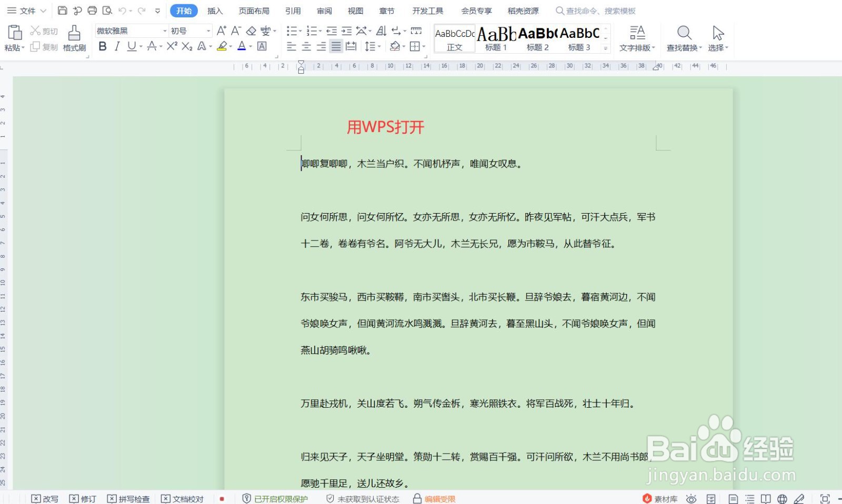The height and width of the screenshot is (504, 842).
Task: Decrease font size with A- icon
Action: (236, 31)
